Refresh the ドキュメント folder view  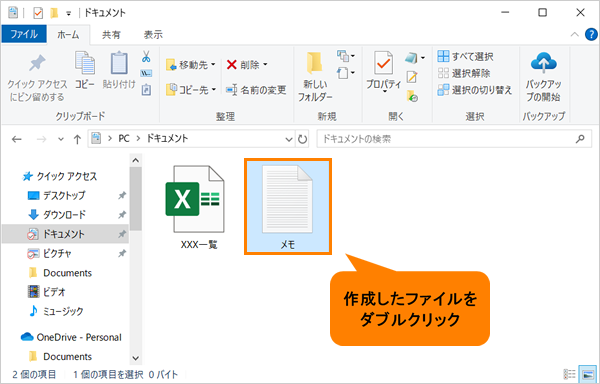(302, 139)
